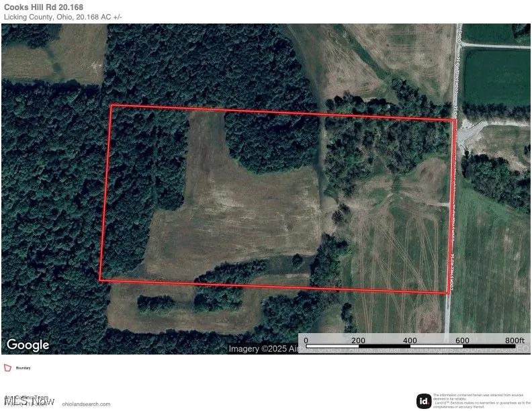The height and width of the screenshot is (411, 532).
Task: Open the ohiolandsearch.com link
Action: coord(86,404)
